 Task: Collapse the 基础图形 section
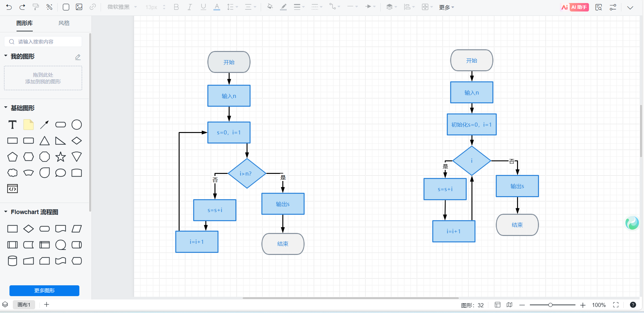(6, 107)
